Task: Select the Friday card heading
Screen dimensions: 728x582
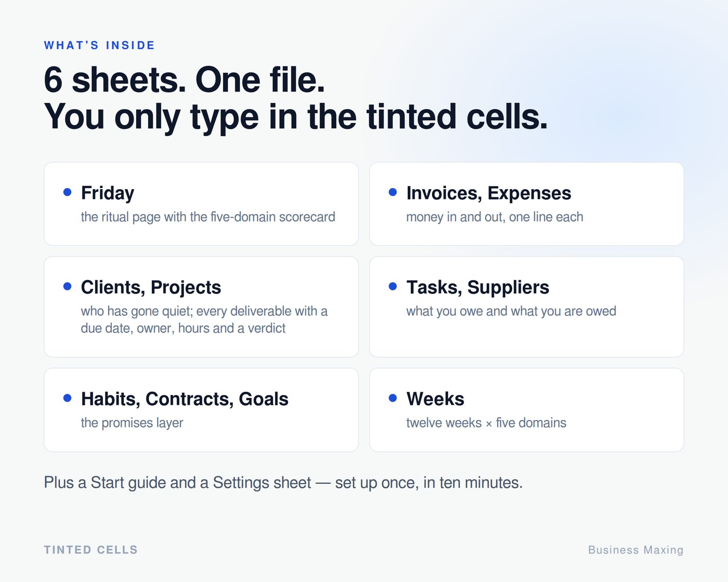Action: point(108,193)
